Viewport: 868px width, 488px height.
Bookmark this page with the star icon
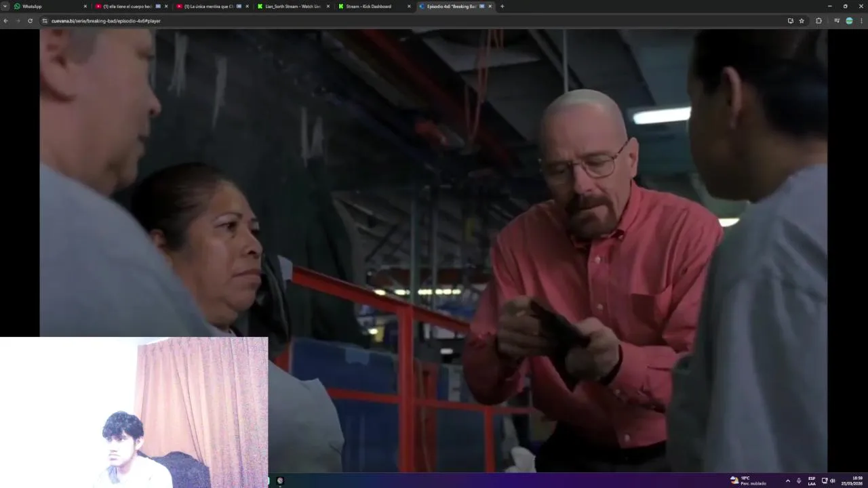tap(802, 21)
